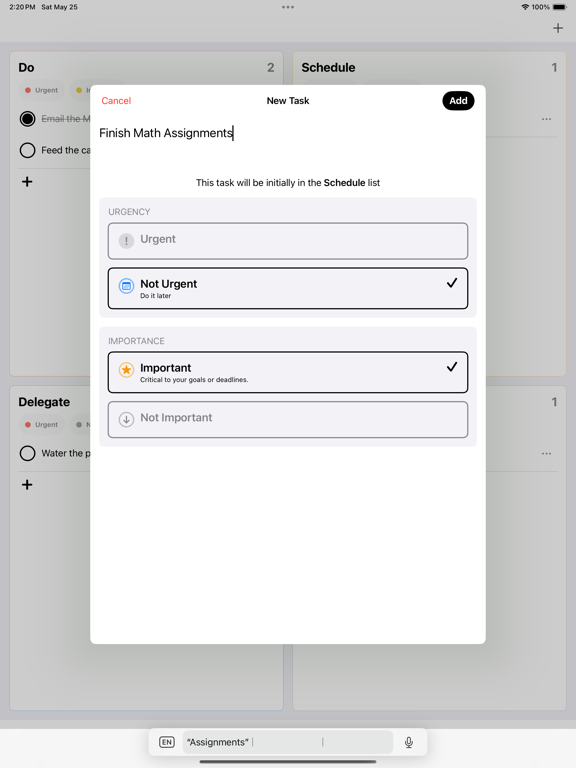Choose the Not Important option

pos(288,419)
